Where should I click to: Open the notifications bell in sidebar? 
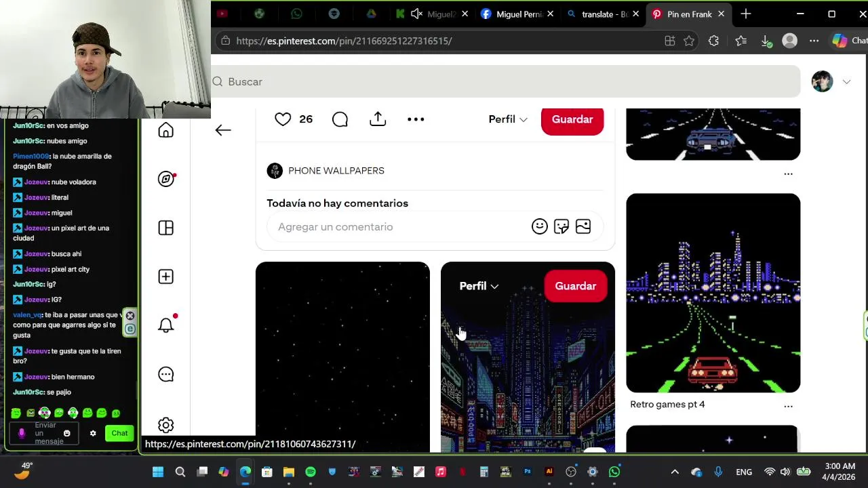point(166,325)
